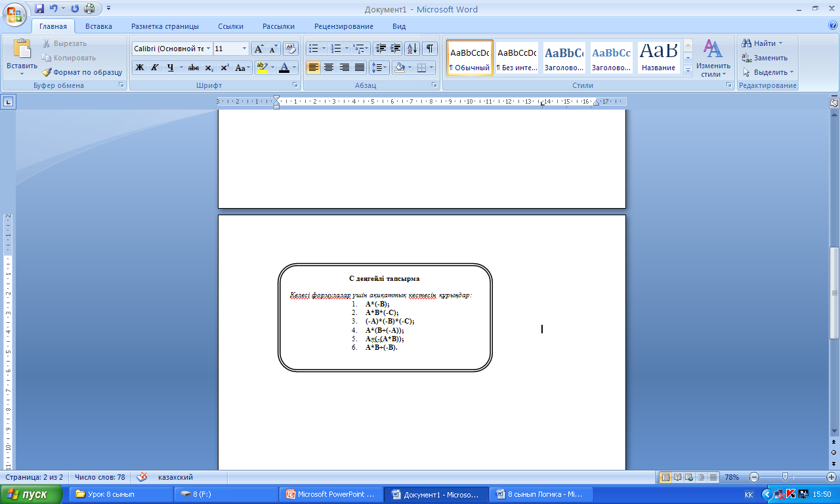The height and width of the screenshot is (504, 840).
Task: Click the пуск Start button
Action: (32, 494)
